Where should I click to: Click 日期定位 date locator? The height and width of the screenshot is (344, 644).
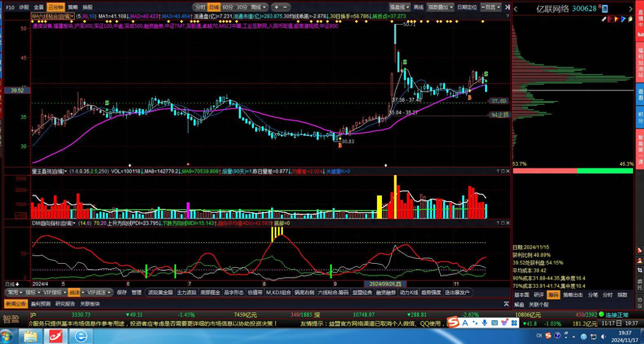point(467,7)
